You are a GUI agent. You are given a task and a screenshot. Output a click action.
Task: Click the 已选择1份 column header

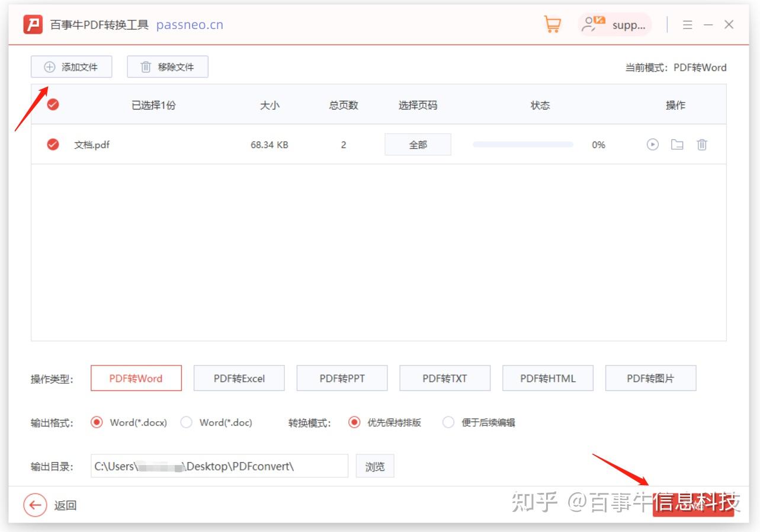click(x=153, y=105)
